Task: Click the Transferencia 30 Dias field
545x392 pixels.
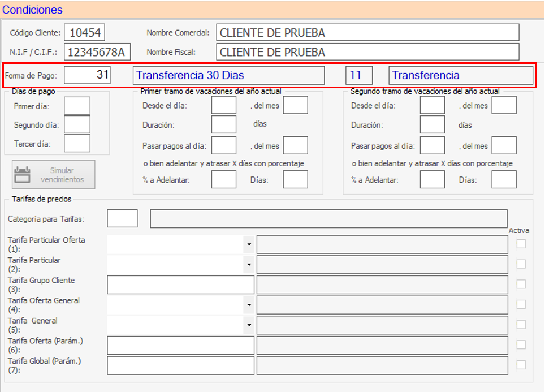Action: tap(228, 75)
